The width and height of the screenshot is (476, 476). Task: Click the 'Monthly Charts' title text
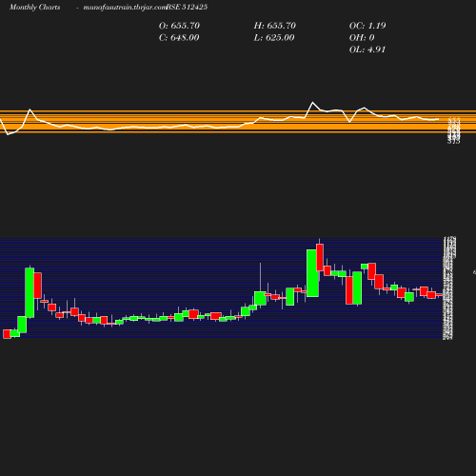tap(34, 8)
